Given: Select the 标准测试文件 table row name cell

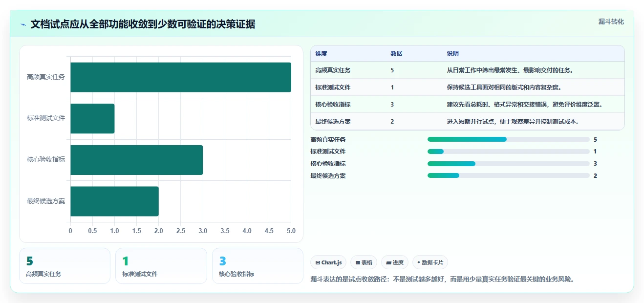Looking at the screenshot, I should pyautogui.click(x=333, y=87).
